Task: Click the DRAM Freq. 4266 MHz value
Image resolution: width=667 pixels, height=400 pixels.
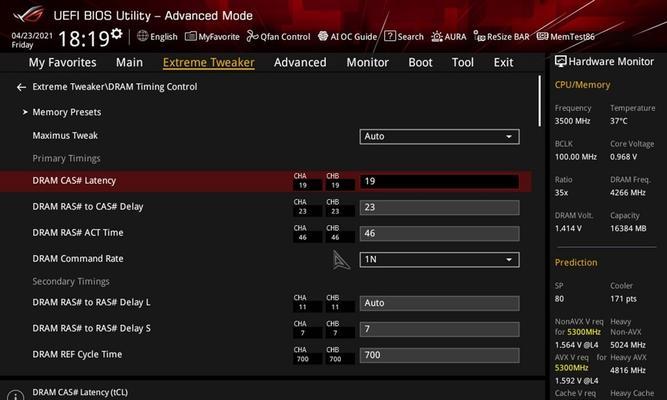Action: click(x=628, y=192)
